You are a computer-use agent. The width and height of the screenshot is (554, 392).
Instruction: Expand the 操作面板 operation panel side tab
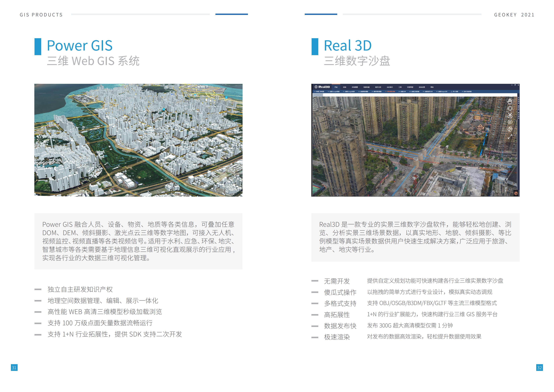coord(518,116)
